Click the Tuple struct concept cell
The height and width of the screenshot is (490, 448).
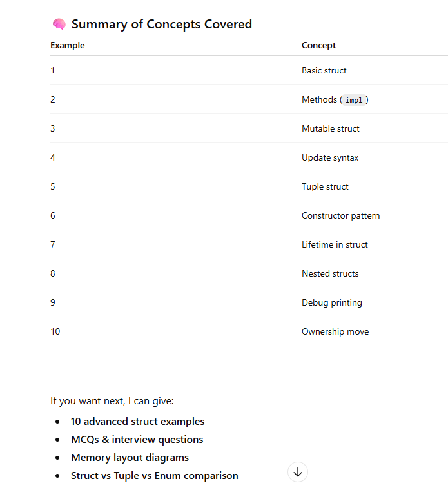(325, 187)
